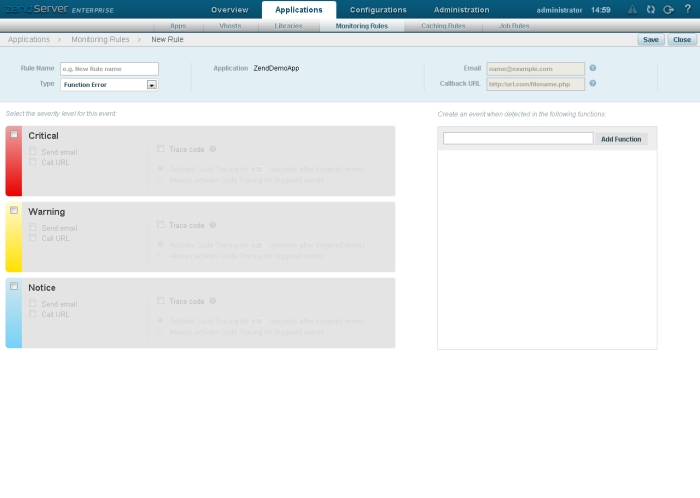The width and height of the screenshot is (700, 498).
Task: Open the Configurations main menu
Action: [x=377, y=10]
